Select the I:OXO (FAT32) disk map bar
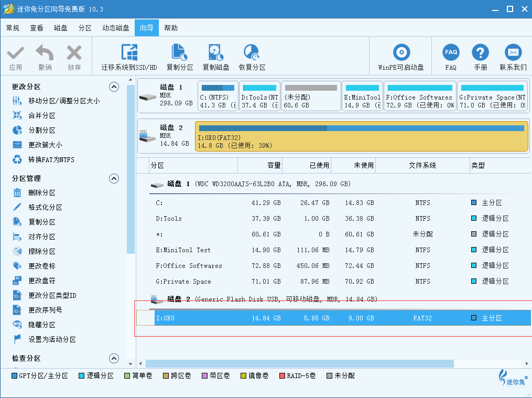Image resolution: width=532 pixels, height=398 pixels. click(x=362, y=136)
